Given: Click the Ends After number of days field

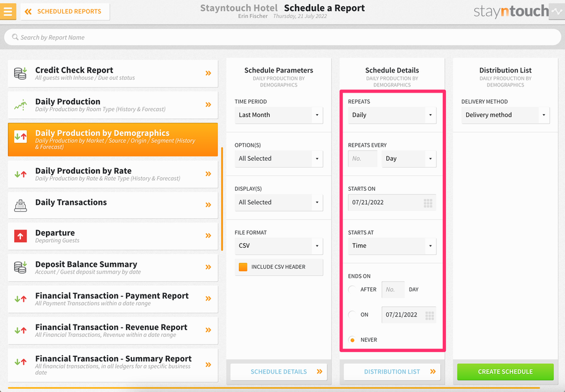Looking at the screenshot, I should click(x=393, y=290).
